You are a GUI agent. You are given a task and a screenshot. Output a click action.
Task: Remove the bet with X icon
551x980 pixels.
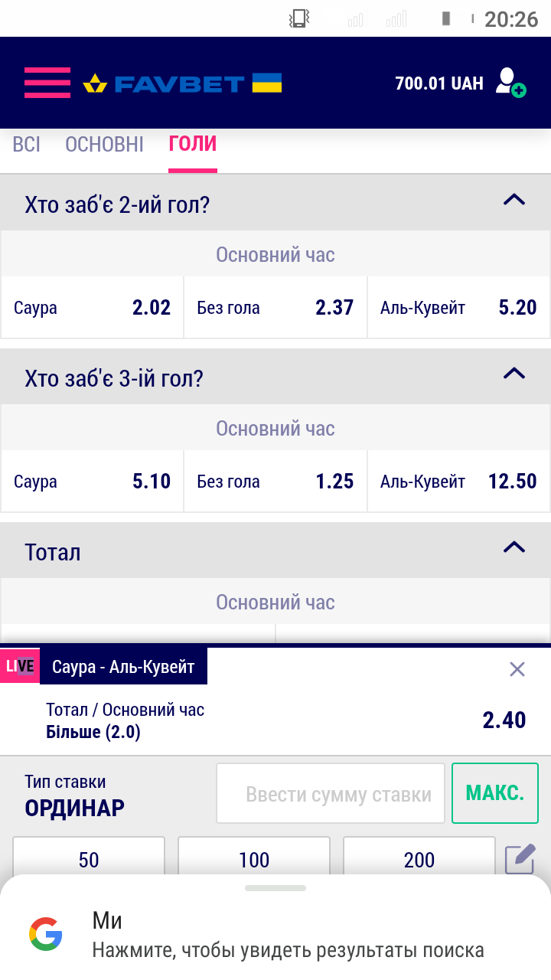pyautogui.click(x=517, y=669)
